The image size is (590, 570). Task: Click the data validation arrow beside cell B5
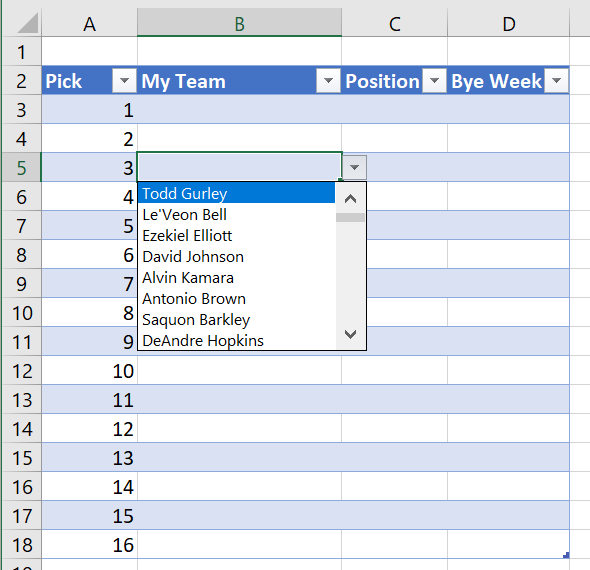[354, 167]
